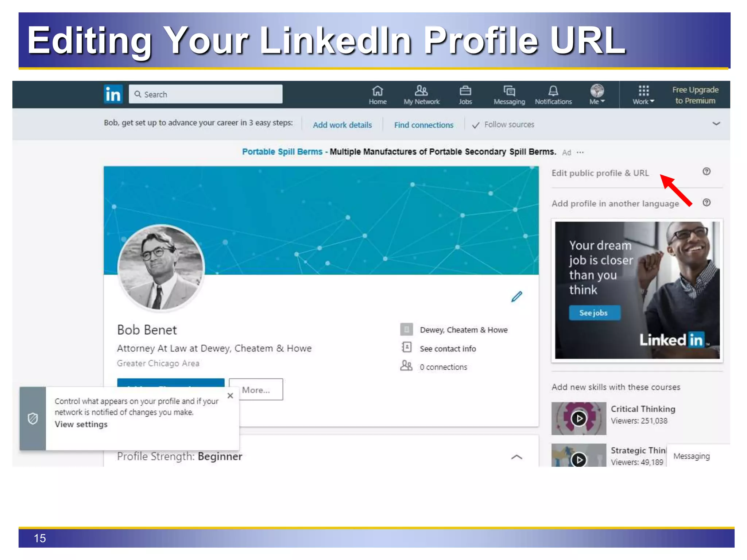Open the Notifications bell

click(553, 95)
